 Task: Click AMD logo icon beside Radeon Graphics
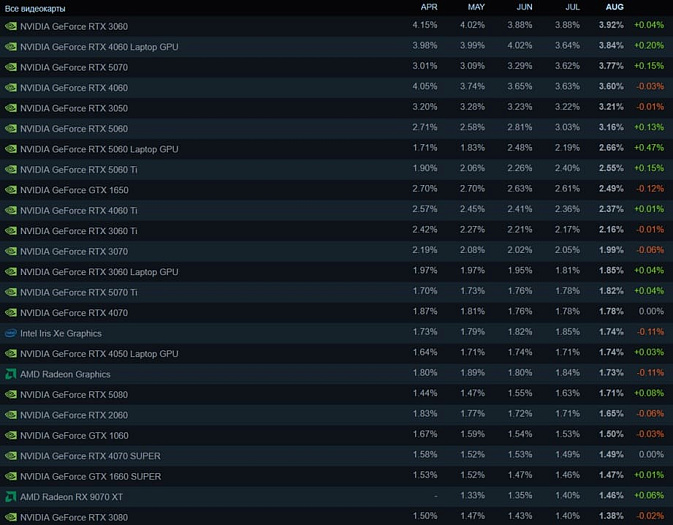[11, 374]
